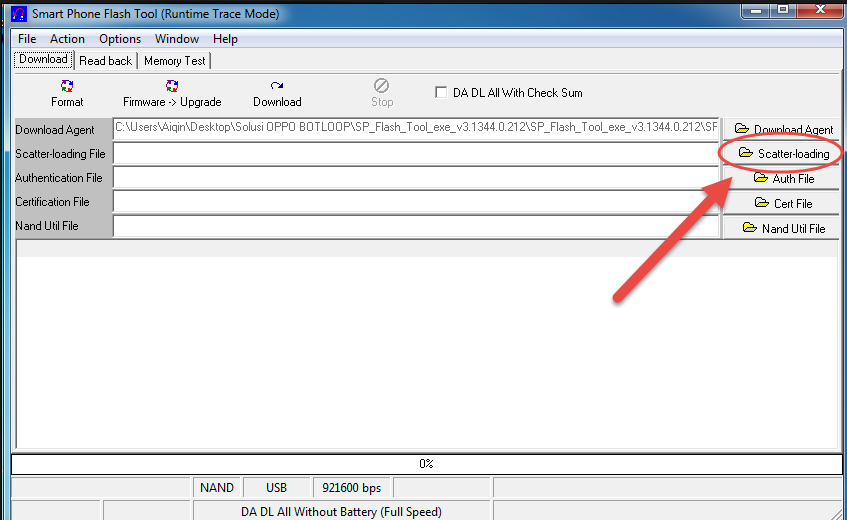
Task: Open the Options menu
Action: pyautogui.click(x=120, y=39)
